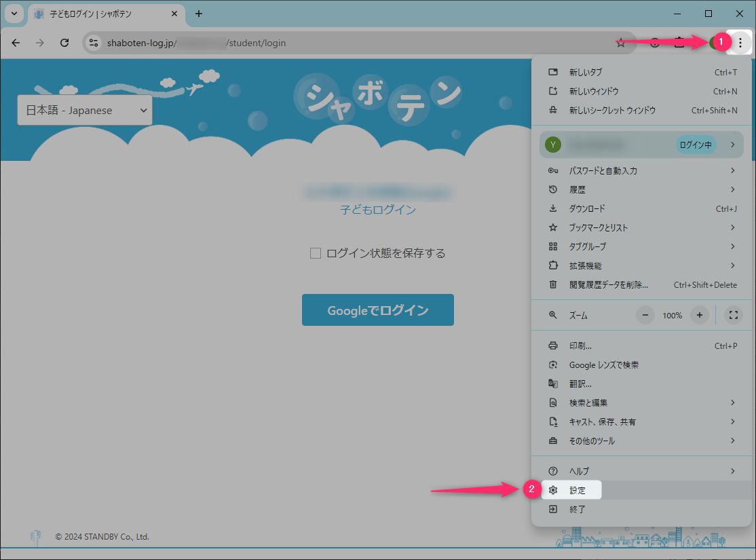Open a new tab with the plus button
Image resolution: width=756 pixels, height=560 pixels.
(x=199, y=14)
